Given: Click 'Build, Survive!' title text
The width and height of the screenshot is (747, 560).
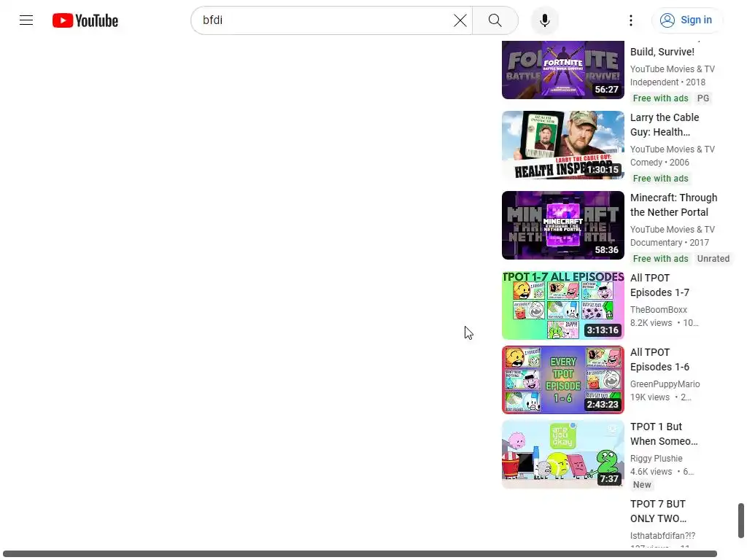Looking at the screenshot, I should [662, 52].
